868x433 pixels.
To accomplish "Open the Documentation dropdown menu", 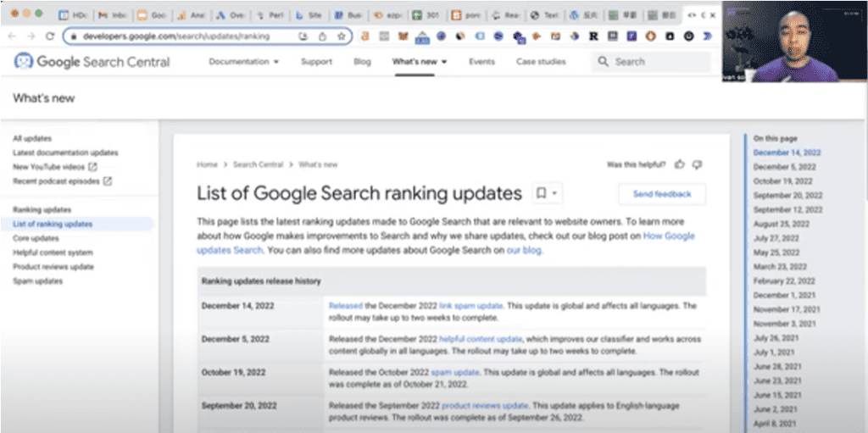I will [x=243, y=62].
